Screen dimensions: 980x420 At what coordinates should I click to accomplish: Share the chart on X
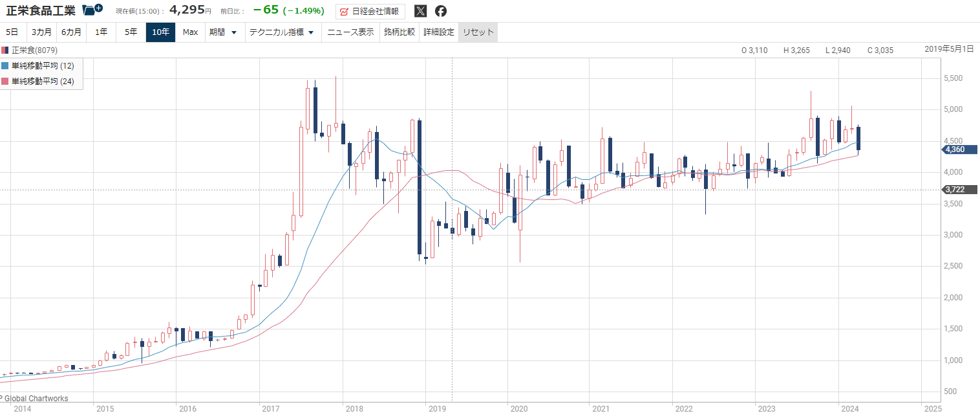(x=420, y=11)
